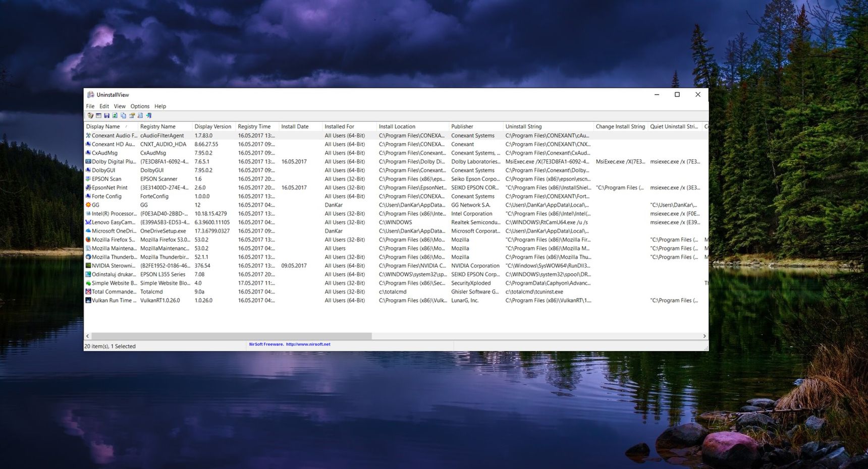Sort by the Registry Name column header

165,127
